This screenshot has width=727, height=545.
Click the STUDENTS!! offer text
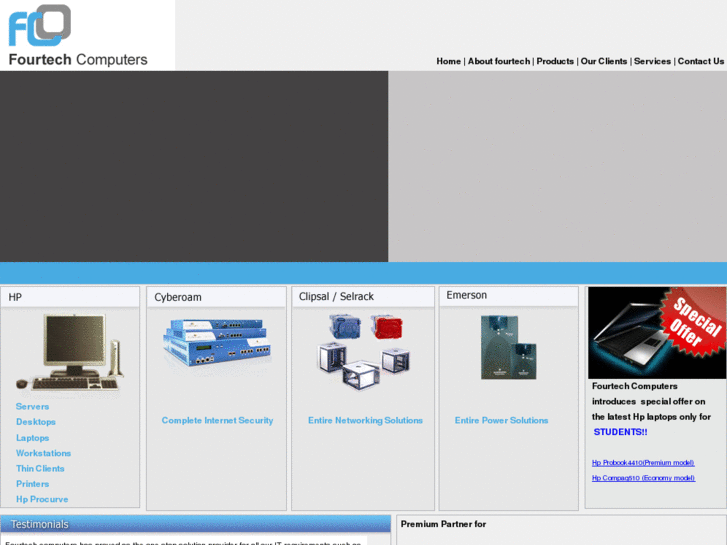click(x=620, y=432)
